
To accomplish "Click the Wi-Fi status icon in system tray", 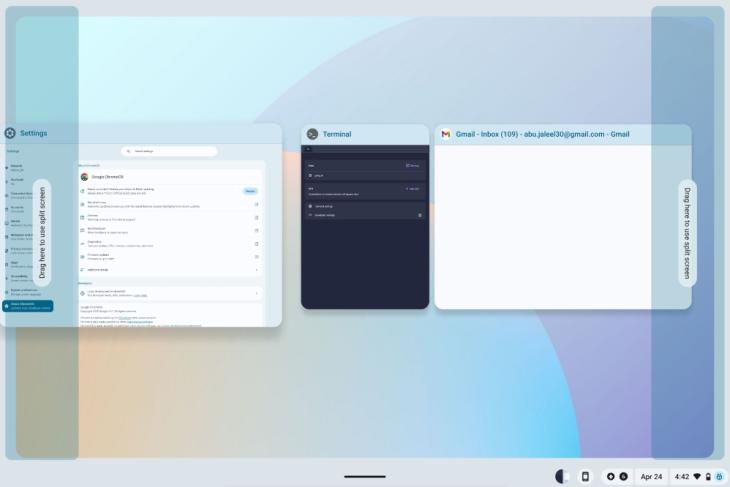I will coord(697,476).
